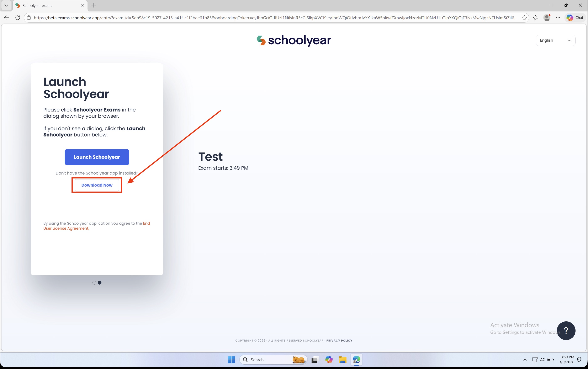The width and height of the screenshot is (588, 369).
Task: Open a new browser tab
Action: pyautogui.click(x=94, y=5)
